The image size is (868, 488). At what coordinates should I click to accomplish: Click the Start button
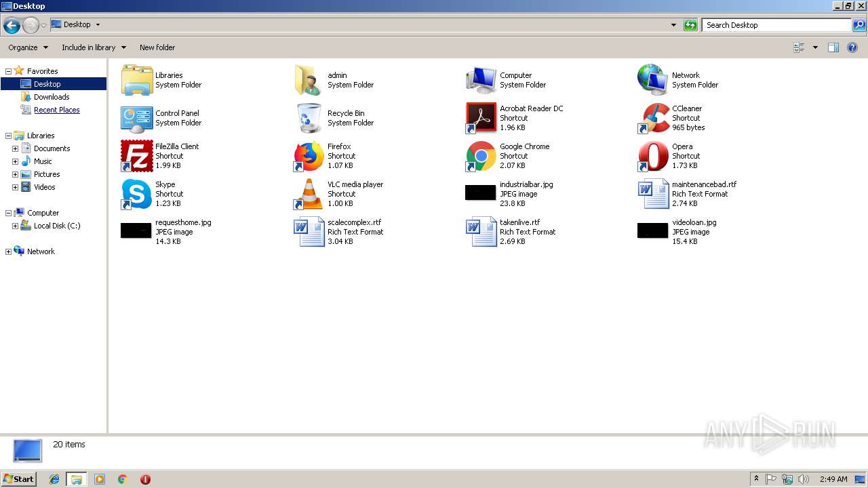[18, 479]
